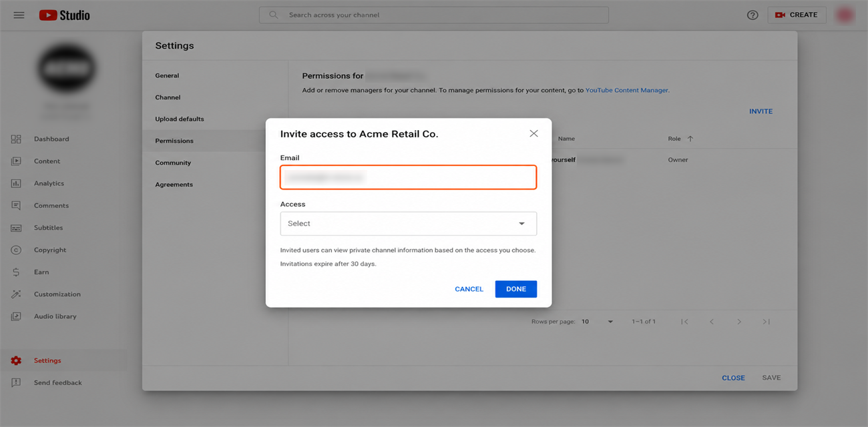Click the Role sort arrow icon

690,139
